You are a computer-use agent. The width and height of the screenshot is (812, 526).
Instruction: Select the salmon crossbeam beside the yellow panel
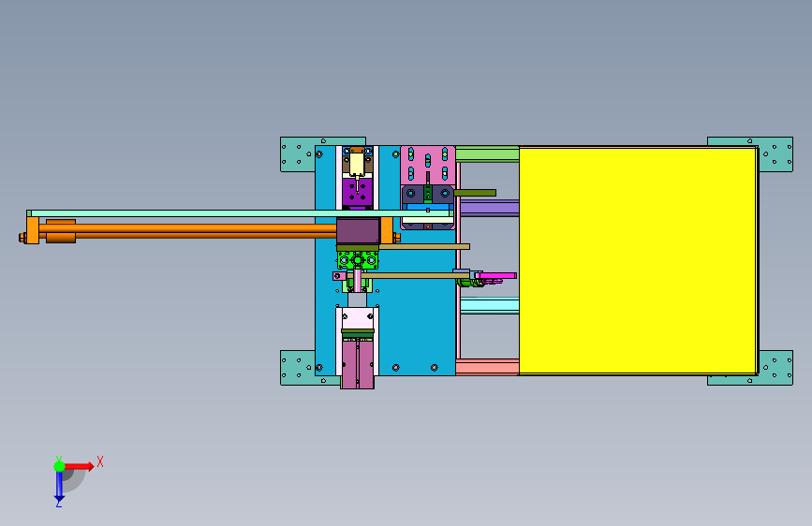[487, 367]
